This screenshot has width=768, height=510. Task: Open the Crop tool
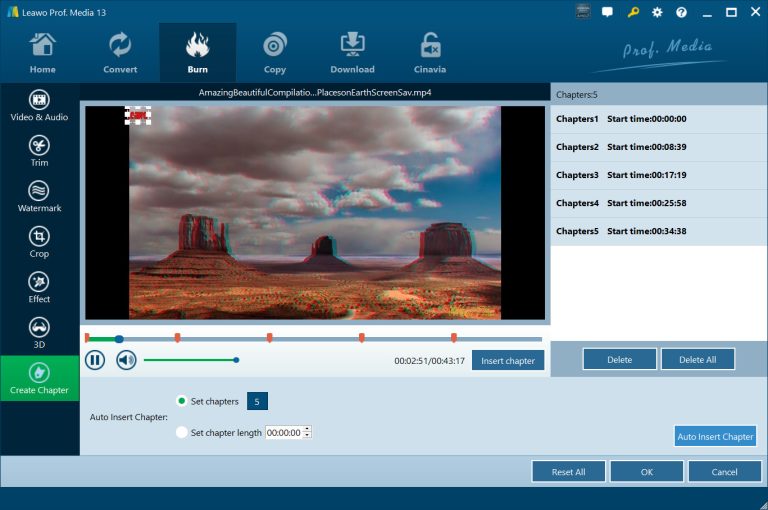pyautogui.click(x=39, y=242)
